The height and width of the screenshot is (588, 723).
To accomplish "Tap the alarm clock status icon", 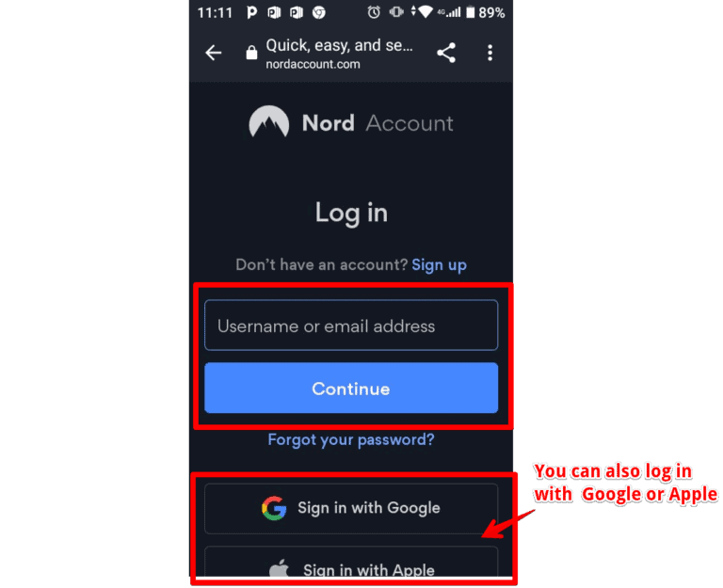I will click(x=374, y=12).
